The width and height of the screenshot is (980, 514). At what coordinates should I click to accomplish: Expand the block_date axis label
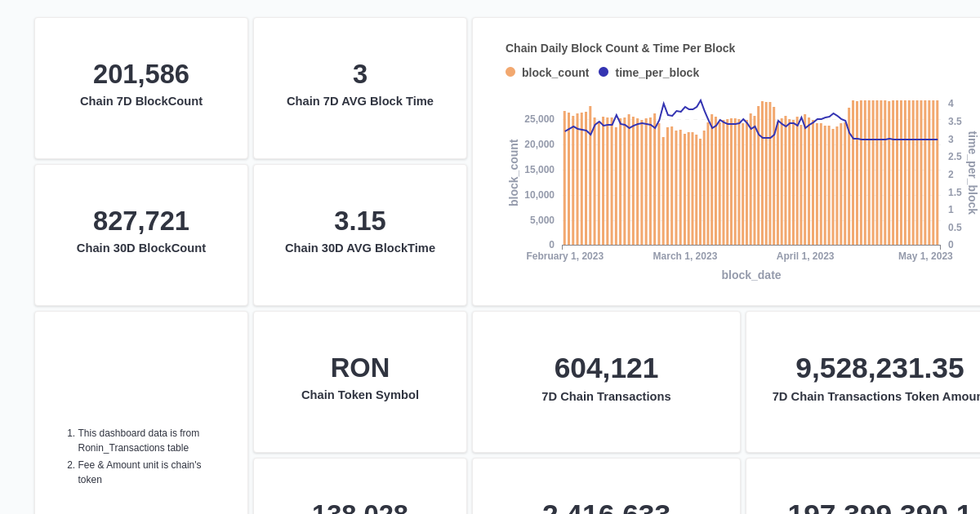751,275
